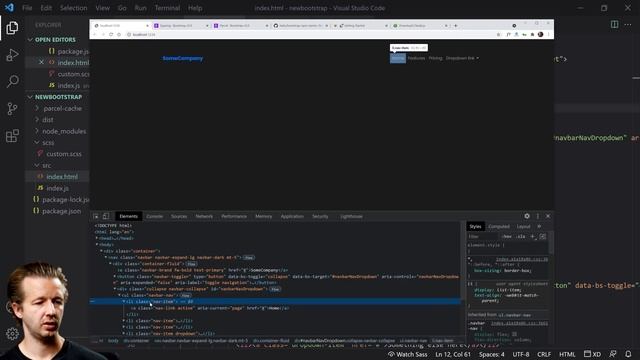The width and height of the screenshot is (640, 360).
Task: Click the feedback icon in status bar
Action: click(613, 354)
